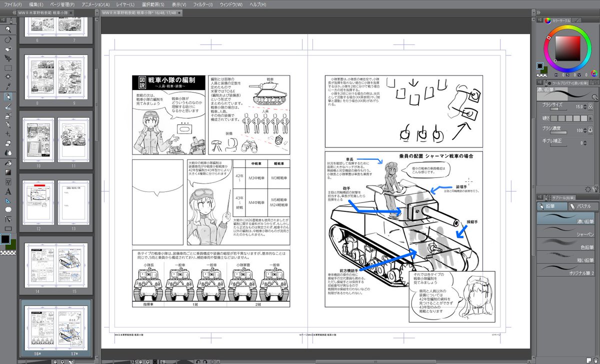Screen dimensions: 600x364
Task: Open Color Circle panel menu
Action: tap(540, 20)
